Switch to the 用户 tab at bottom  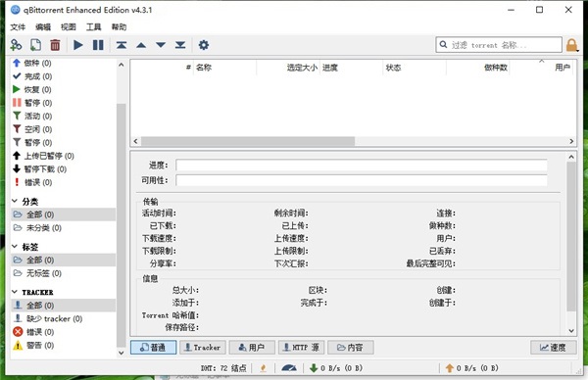click(x=252, y=348)
